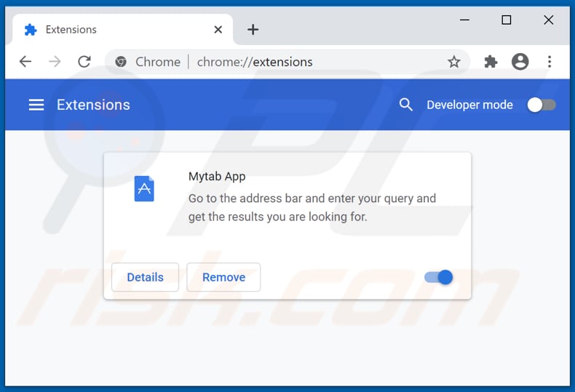Viewport: 575px width, 392px height.
Task: Minimize the Chrome window
Action: 464,20
